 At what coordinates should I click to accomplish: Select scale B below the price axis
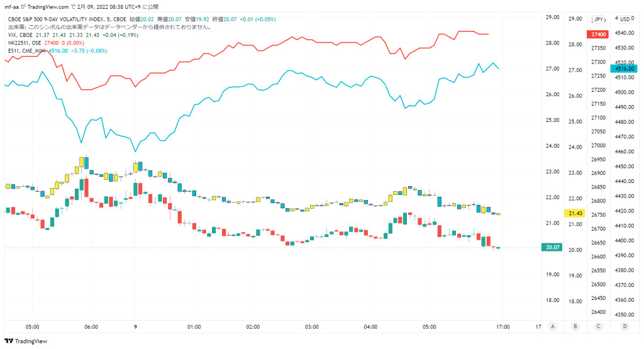click(575, 326)
